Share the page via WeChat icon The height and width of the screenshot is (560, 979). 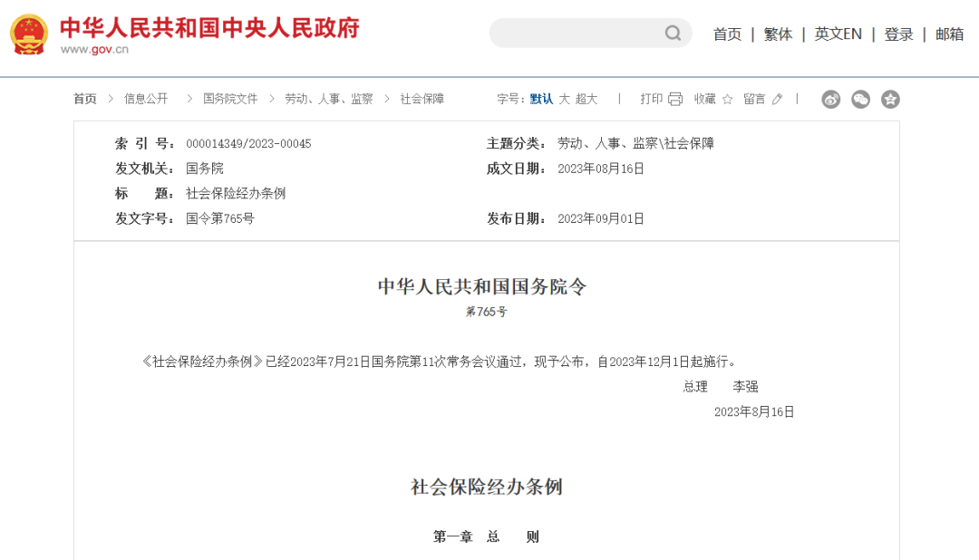tap(860, 100)
